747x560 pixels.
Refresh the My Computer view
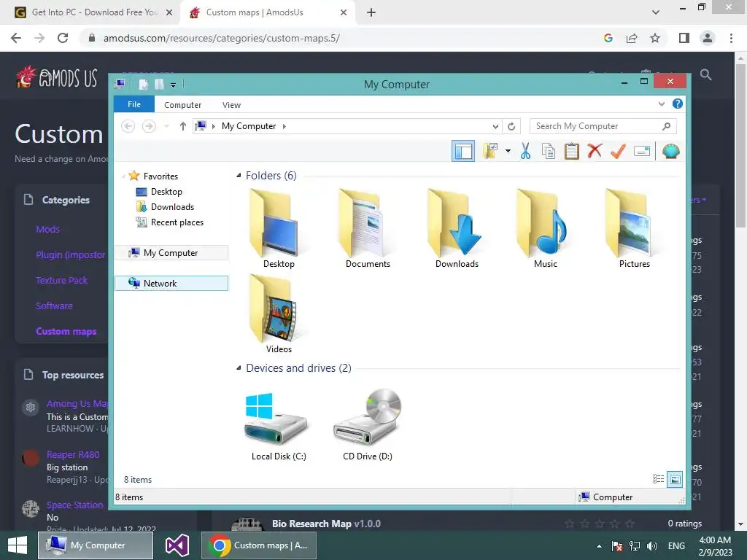[x=511, y=126]
